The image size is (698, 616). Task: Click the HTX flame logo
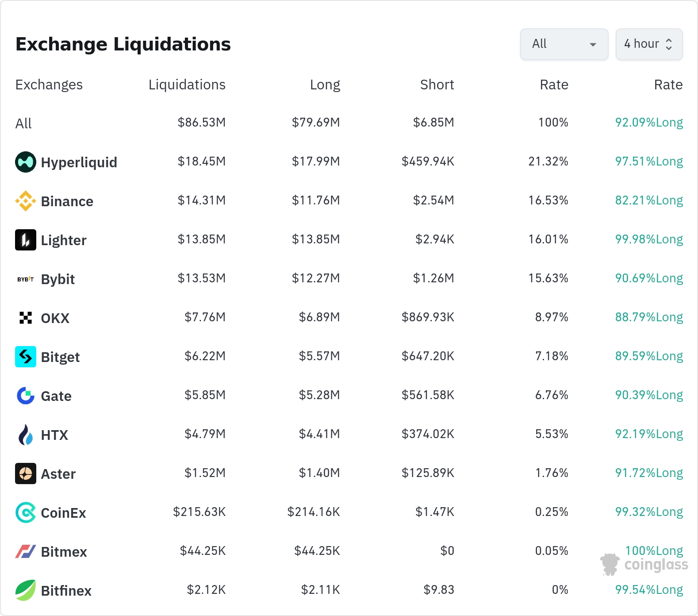(26, 435)
